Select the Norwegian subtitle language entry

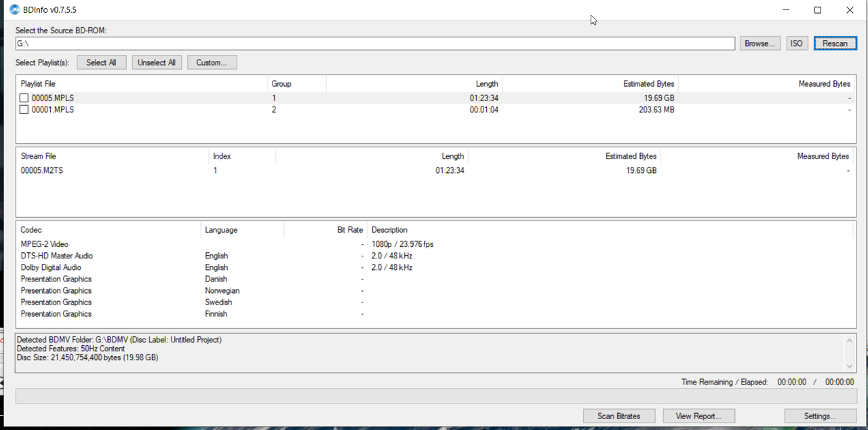(x=222, y=291)
